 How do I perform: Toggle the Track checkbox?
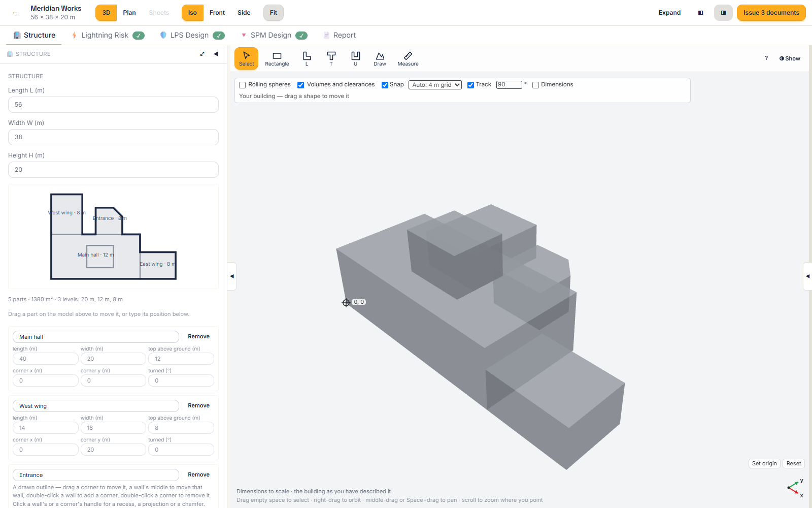click(x=470, y=85)
